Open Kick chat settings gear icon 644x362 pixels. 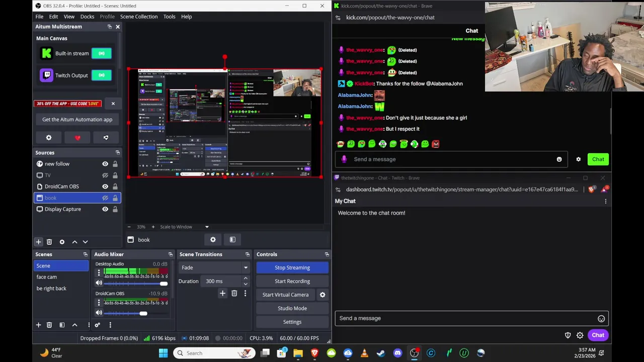click(578, 159)
